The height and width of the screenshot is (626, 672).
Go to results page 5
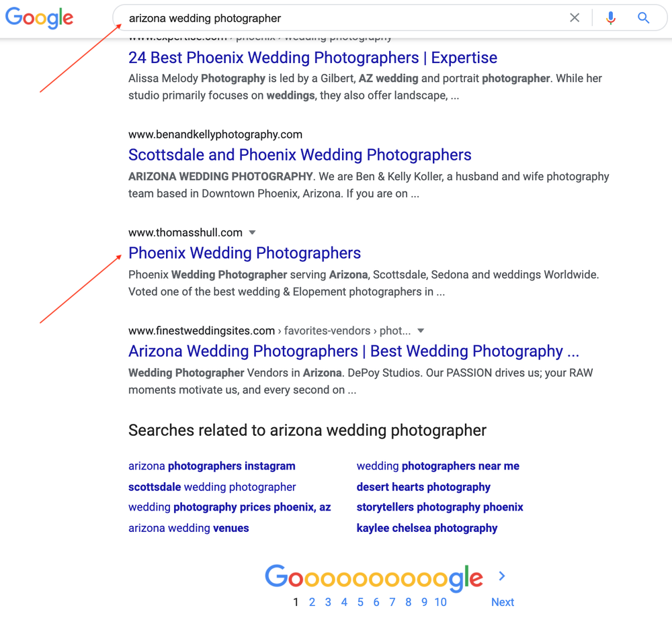click(x=360, y=602)
